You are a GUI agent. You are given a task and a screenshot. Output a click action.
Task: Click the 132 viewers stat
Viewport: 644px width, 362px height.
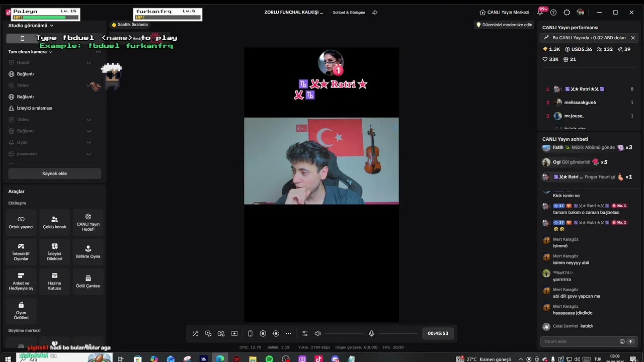(605, 49)
